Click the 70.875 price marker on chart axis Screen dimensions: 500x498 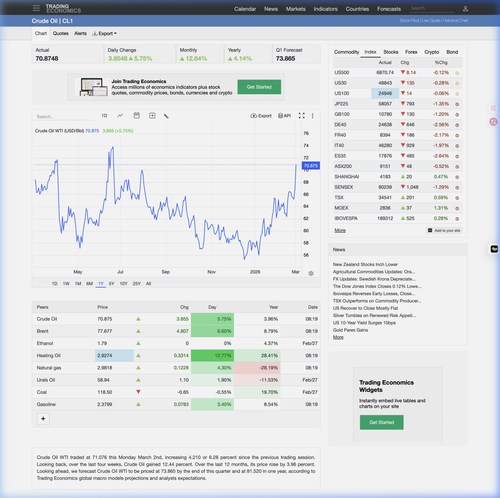click(311, 166)
